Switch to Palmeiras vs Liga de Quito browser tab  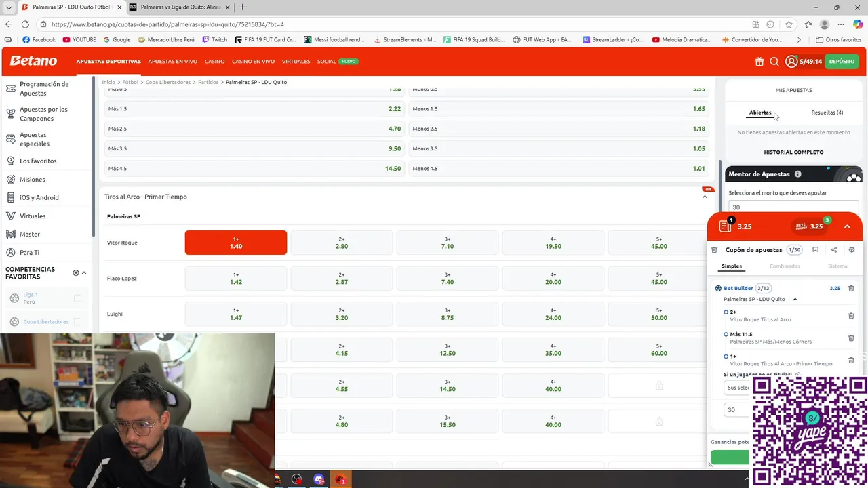click(x=179, y=7)
